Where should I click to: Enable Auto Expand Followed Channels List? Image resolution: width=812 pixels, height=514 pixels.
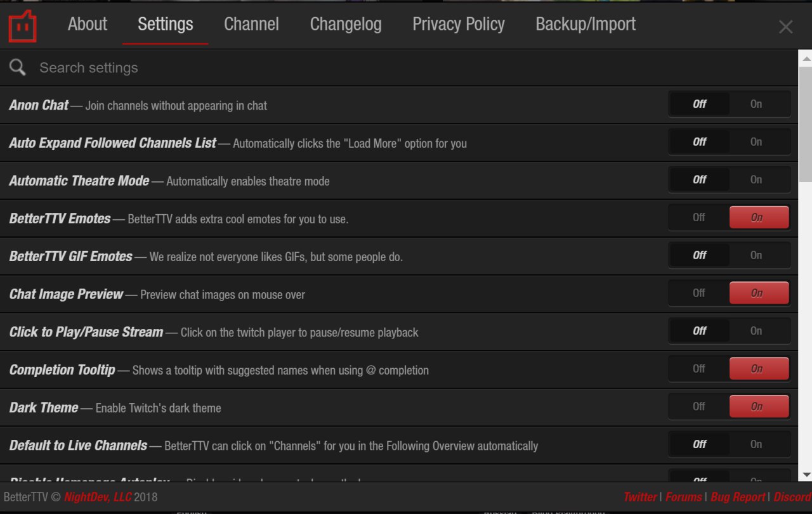[758, 142]
